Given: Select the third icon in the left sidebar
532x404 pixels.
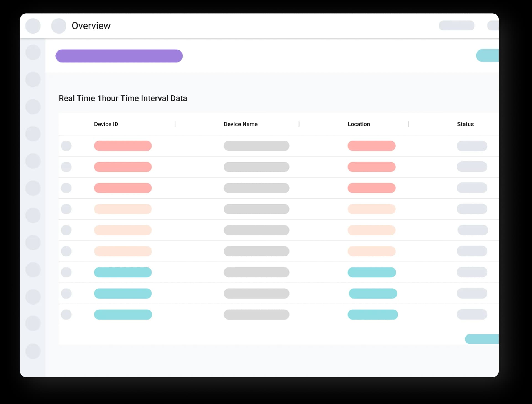Looking at the screenshot, I should point(33,106).
